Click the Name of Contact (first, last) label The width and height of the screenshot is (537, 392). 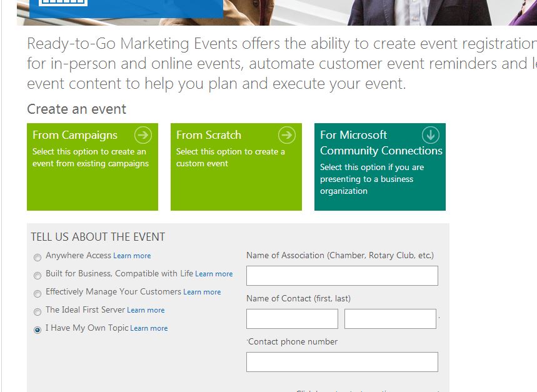[298, 299]
